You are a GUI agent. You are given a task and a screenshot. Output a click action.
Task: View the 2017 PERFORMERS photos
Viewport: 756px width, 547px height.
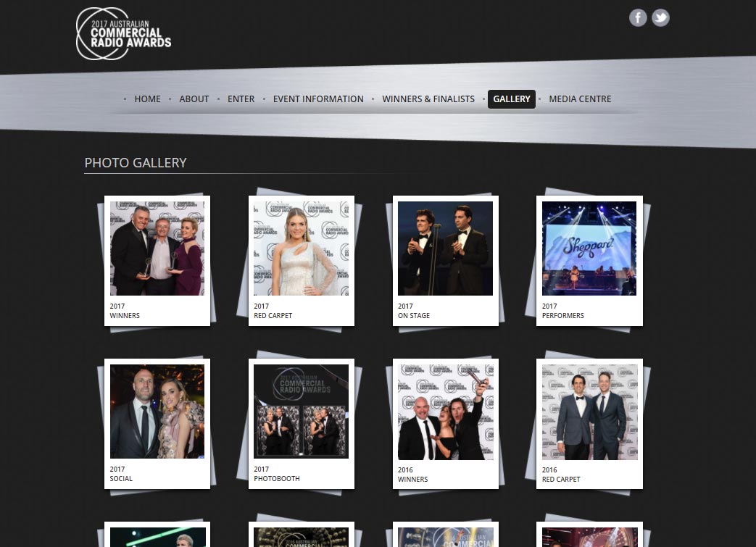589,248
